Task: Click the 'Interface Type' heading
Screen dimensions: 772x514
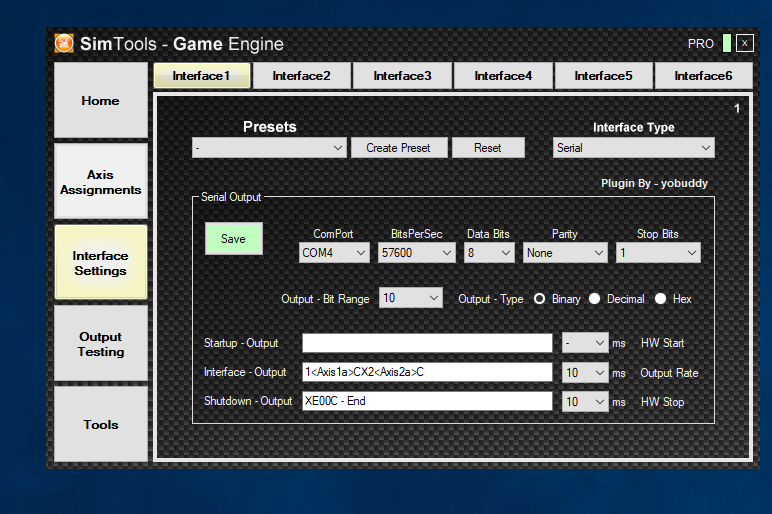Action: pyautogui.click(x=634, y=128)
